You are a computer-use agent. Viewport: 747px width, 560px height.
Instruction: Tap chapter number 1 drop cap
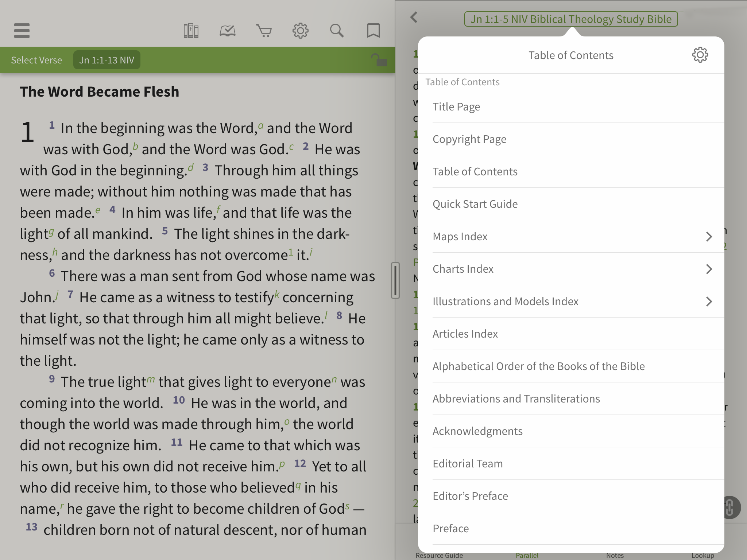(x=28, y=132)
